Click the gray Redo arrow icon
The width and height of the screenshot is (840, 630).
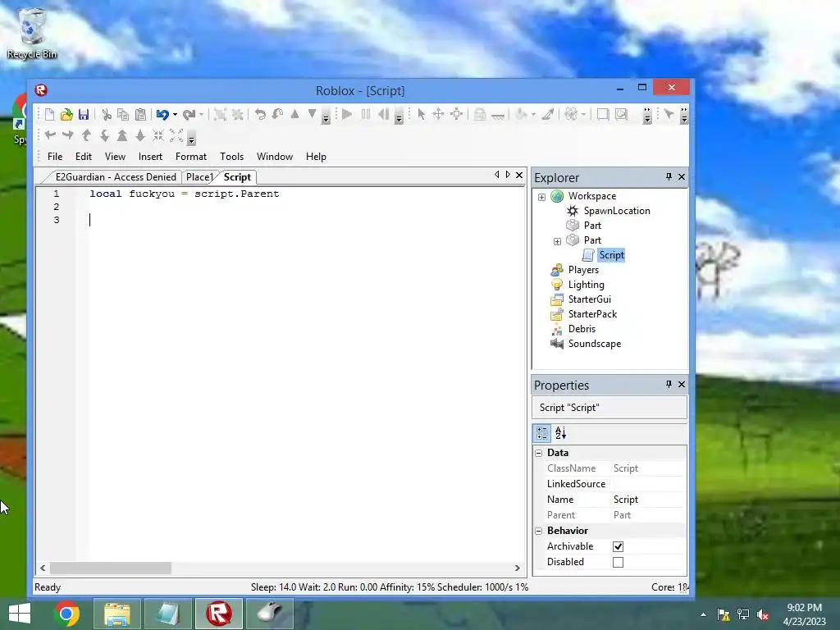pos(189,114)
